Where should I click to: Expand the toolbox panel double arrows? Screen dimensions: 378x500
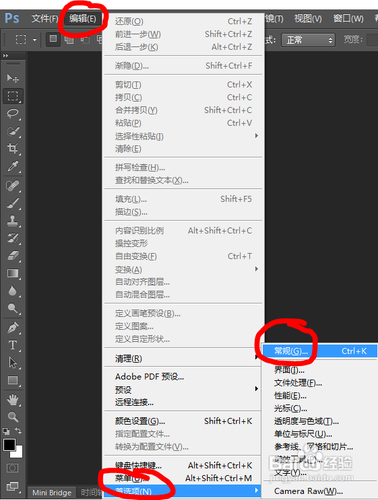(5, 56)
